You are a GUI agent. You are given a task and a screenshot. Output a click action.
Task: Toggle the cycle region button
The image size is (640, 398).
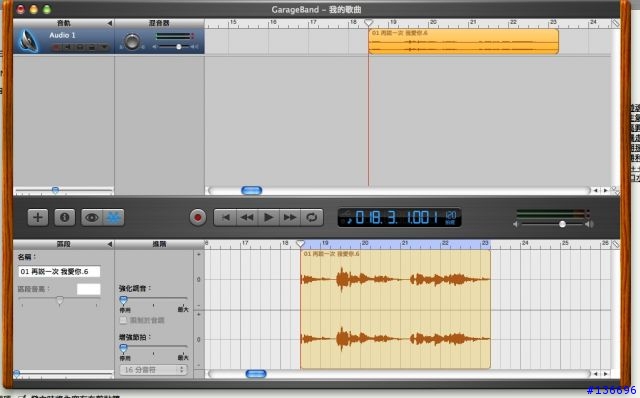click(x=312, y=217)
